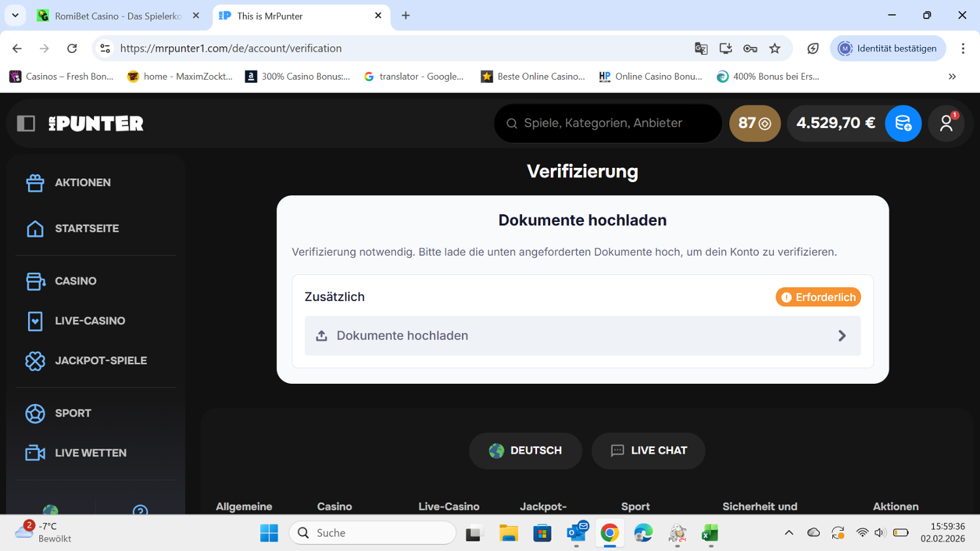Open Live Wetten in sidebar

pyautogui.click(x=90, y=453)
